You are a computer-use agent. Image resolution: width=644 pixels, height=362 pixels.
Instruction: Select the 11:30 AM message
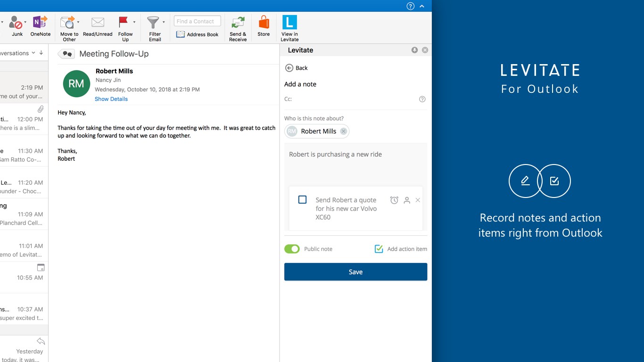pos(24,151)
